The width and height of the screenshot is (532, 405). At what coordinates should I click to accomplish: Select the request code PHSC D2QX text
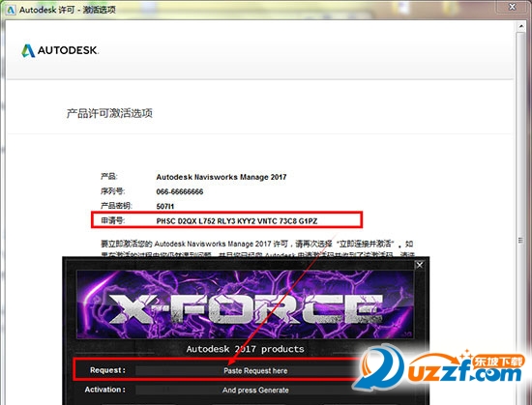236,221
